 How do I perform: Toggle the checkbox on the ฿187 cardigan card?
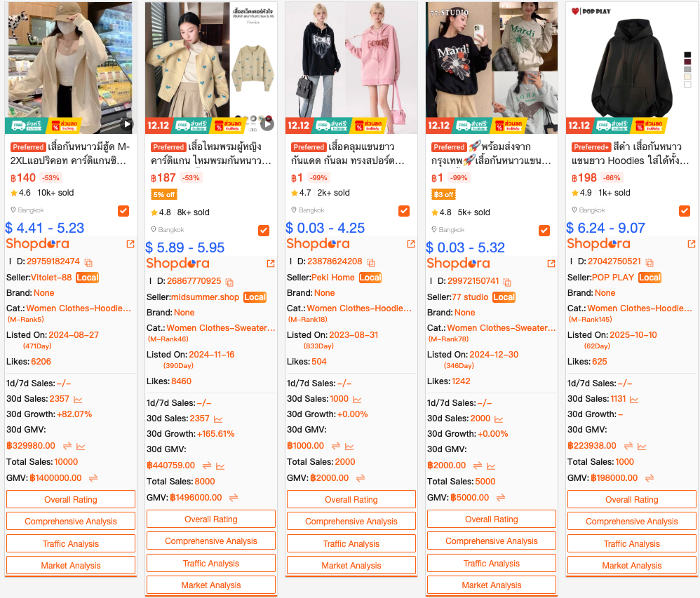(264, 230)
